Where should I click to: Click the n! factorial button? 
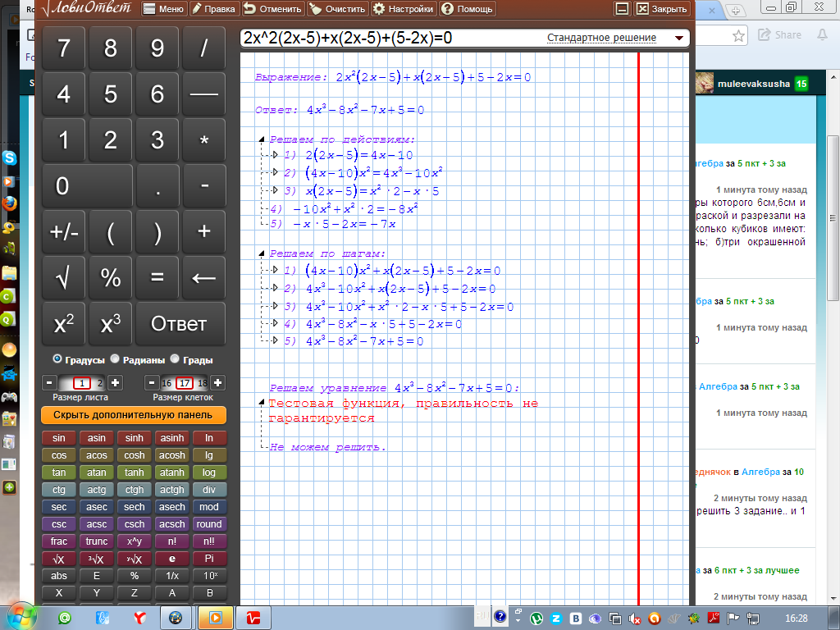coord(172,541)
